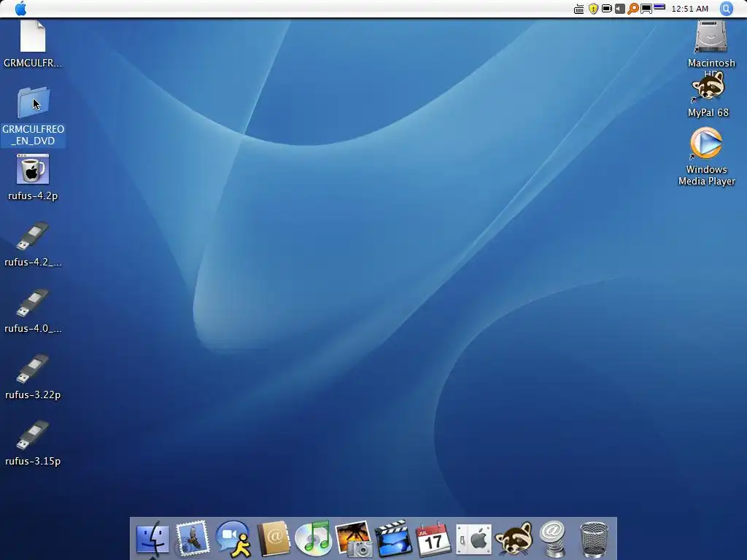This screenshot has height=560, width=747.
Task: Click the Windows Media Player label text
Action: click(x=706, y=175)
